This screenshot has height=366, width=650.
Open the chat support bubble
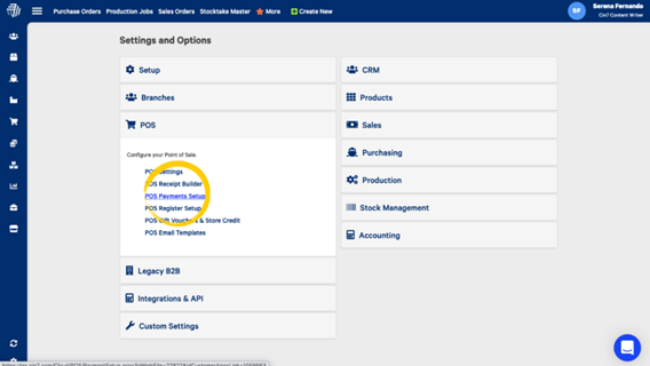point(627,347)
